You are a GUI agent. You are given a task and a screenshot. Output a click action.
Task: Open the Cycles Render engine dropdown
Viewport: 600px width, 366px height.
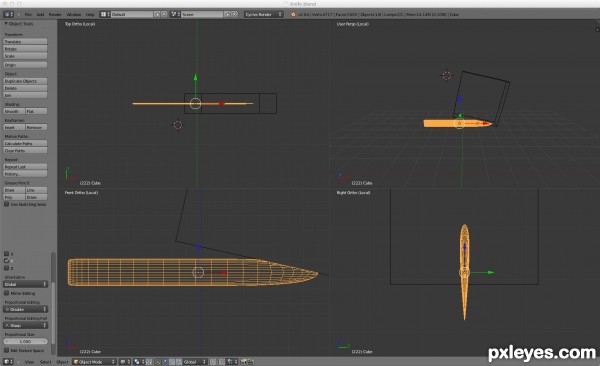pyautogui.click(x=264, y=14)
